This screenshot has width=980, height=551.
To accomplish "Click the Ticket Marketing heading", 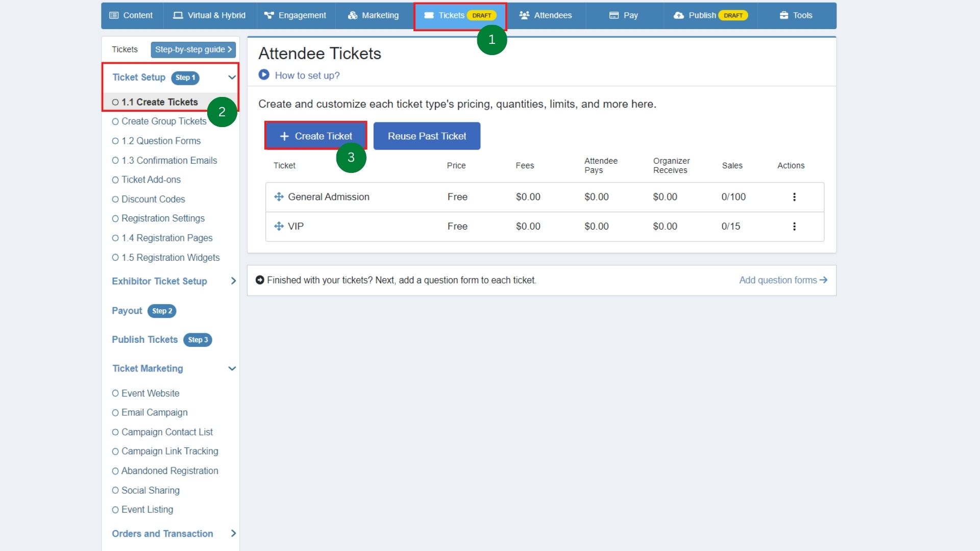I will (x=148, y=368).
